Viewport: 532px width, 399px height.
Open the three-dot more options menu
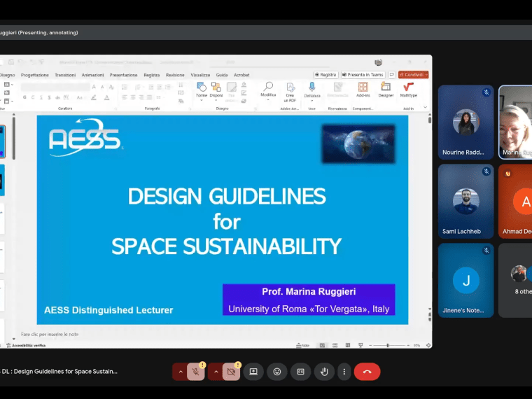tap(344, 372)
